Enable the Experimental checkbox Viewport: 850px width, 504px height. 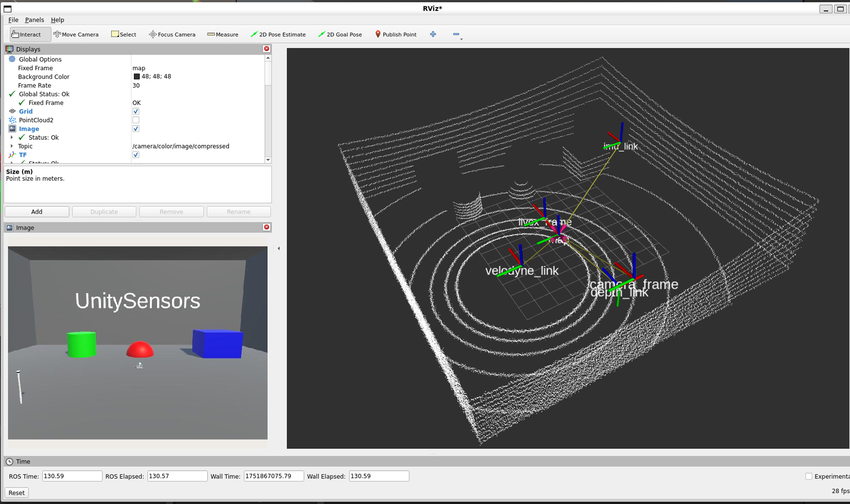[809, 477]
